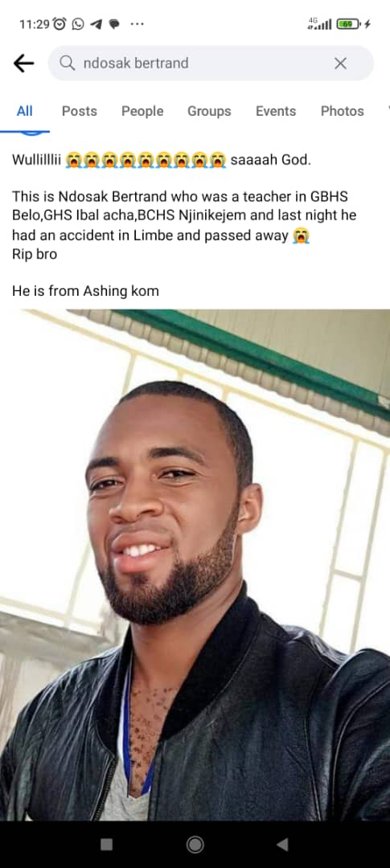
Task: Tap the alarm clock status icon
Action: tap(60, 24)
